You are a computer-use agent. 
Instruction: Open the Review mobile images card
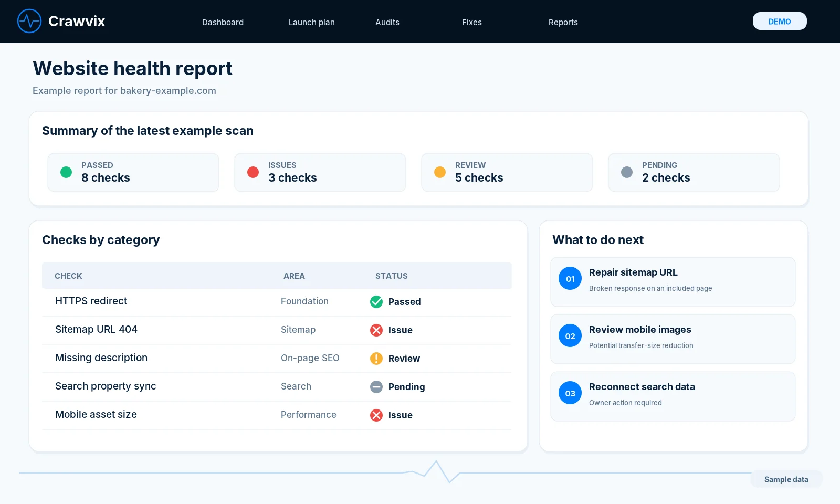click(x=673, y=339)
